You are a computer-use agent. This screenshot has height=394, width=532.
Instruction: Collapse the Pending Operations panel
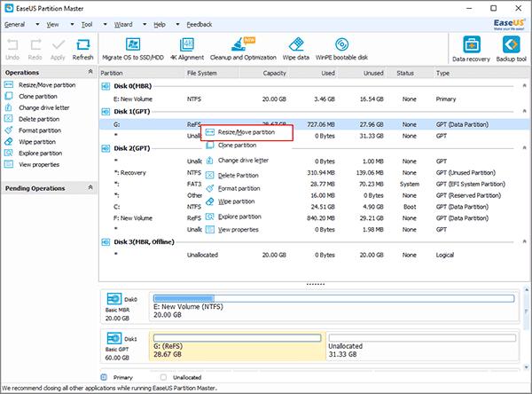(x=89, y=188)
